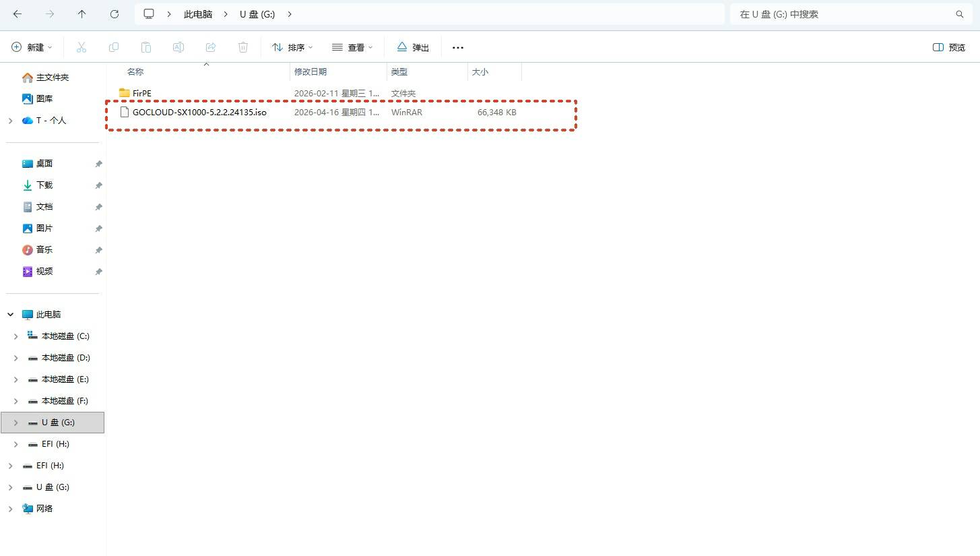
Task: Toggle the 预览 preview pane
Action: (x=948, y=47)
